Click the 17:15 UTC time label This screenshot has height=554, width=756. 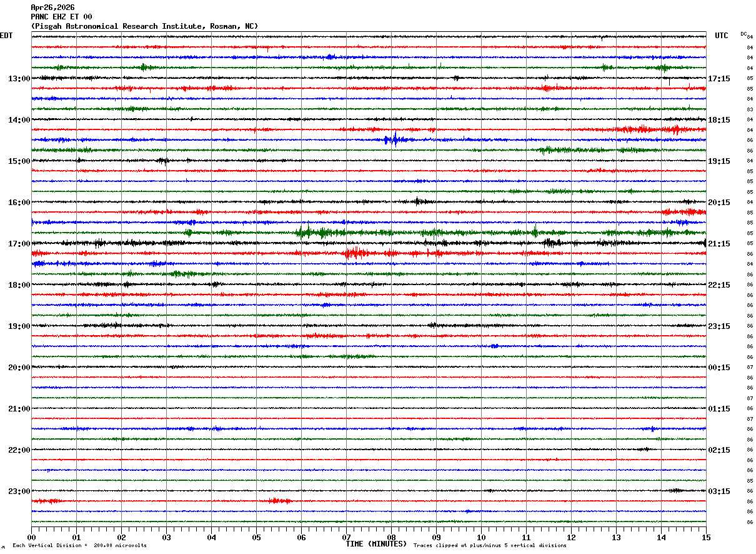[719, 79]
